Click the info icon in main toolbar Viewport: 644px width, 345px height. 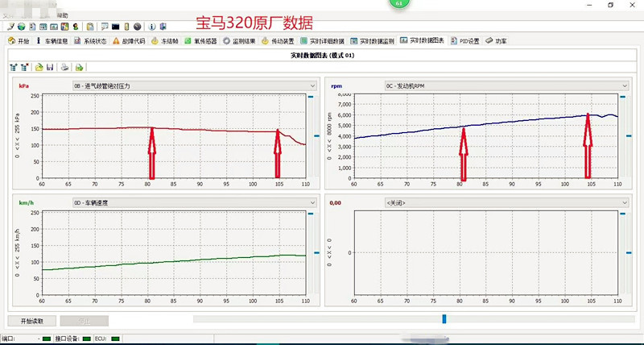151,27
